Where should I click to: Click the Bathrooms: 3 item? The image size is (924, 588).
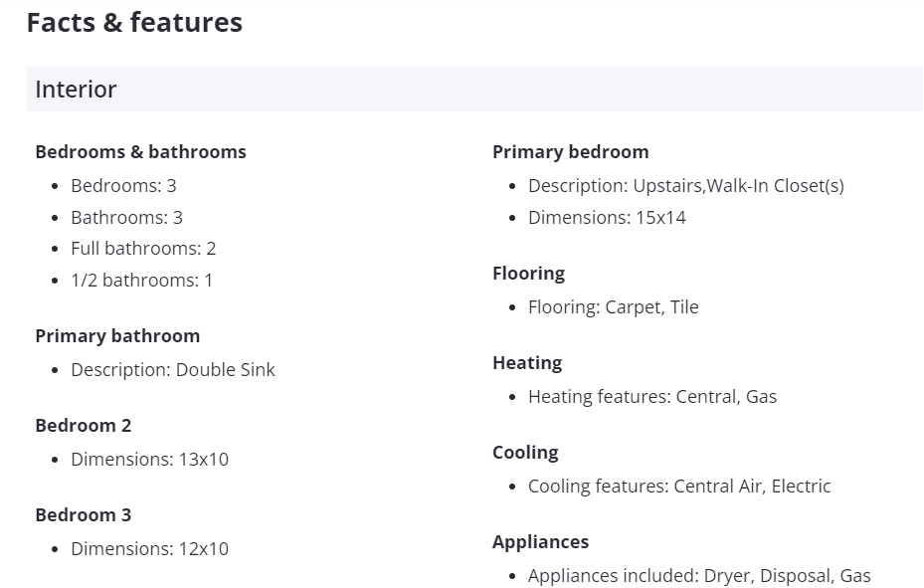point(126,218)
